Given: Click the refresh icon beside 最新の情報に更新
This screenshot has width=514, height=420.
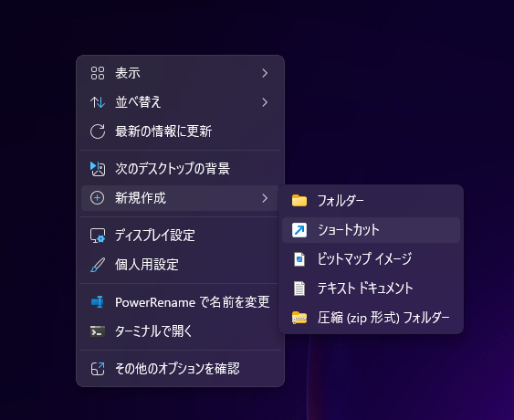Looking at the screenshot, I should 98,131.
